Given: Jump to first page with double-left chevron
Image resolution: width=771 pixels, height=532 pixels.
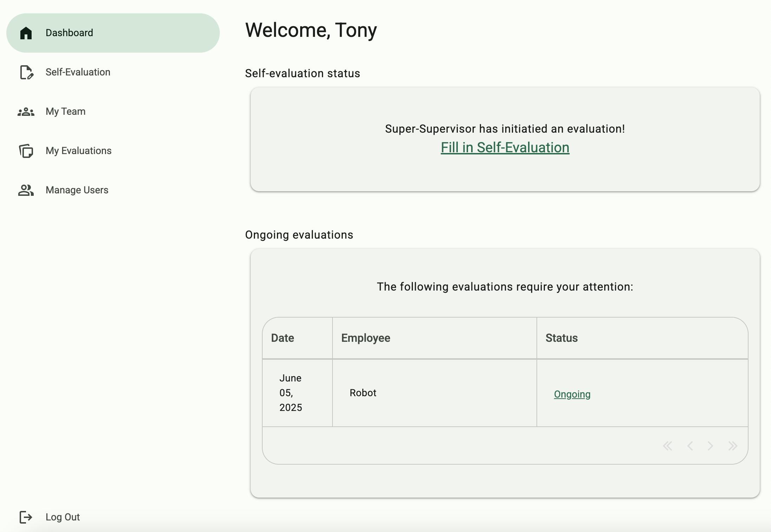Looking at the screenshot, I should tap(668, 446).
